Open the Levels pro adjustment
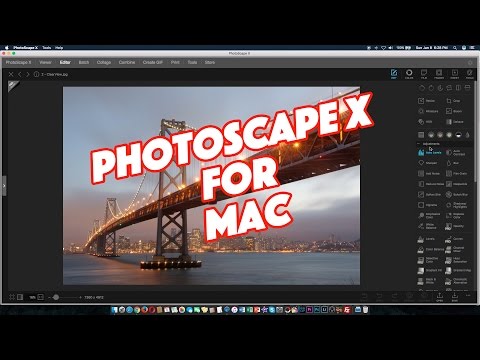 426,239
